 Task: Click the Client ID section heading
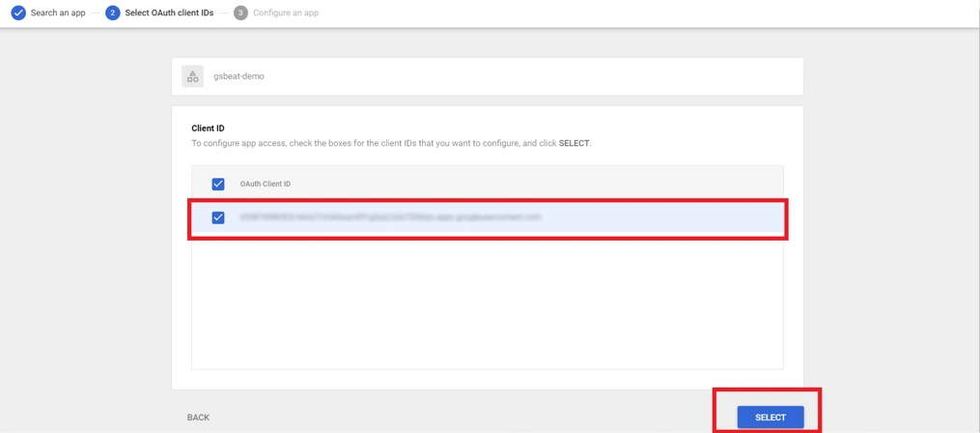[x=208, y=128]
